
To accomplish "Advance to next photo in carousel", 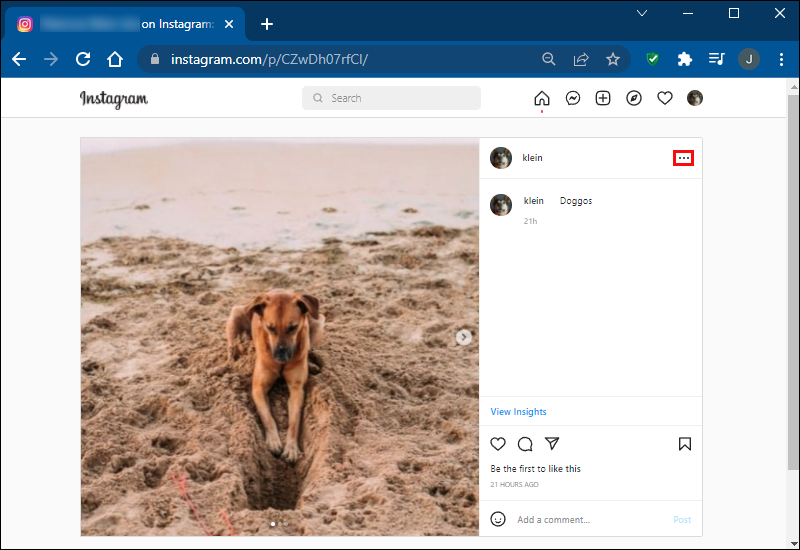I will click(x=464, y=337).
